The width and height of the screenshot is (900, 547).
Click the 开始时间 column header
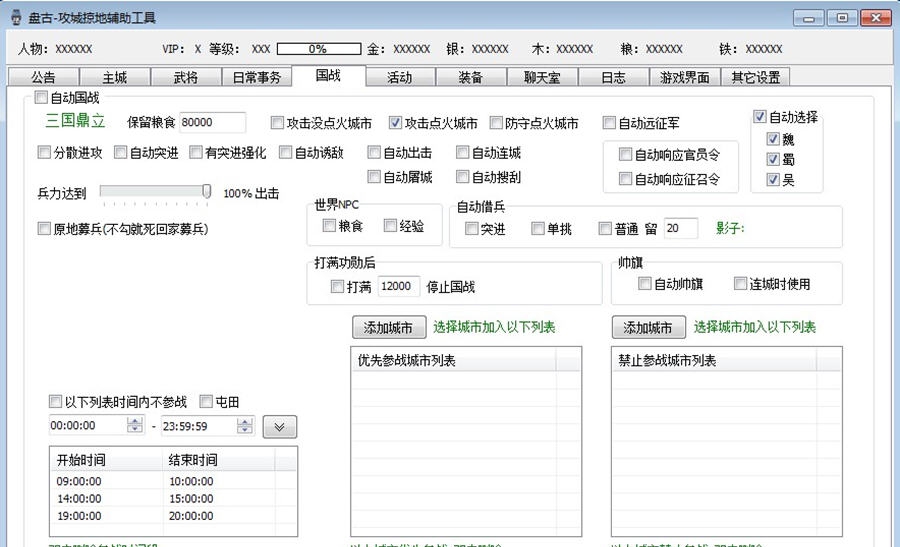coord(82,460)
